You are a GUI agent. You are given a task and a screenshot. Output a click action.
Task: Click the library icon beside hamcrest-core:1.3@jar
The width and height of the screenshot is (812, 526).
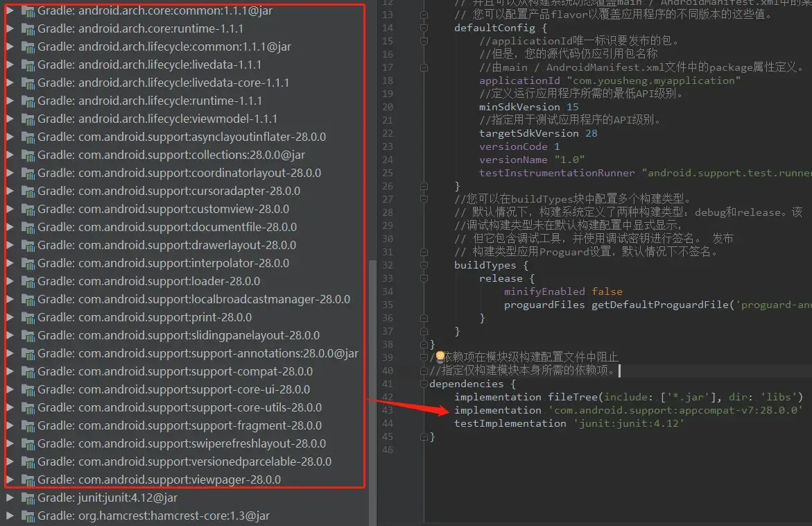point(28,516)
